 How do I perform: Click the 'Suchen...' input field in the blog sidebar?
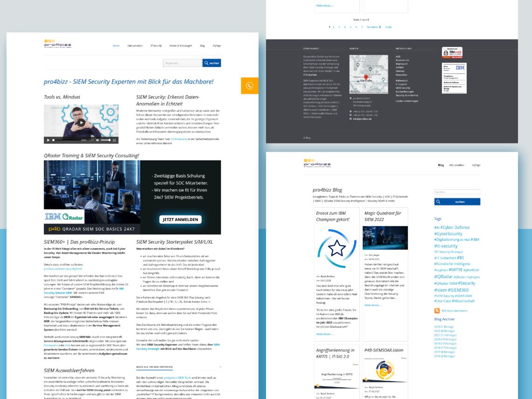[456, 191]
